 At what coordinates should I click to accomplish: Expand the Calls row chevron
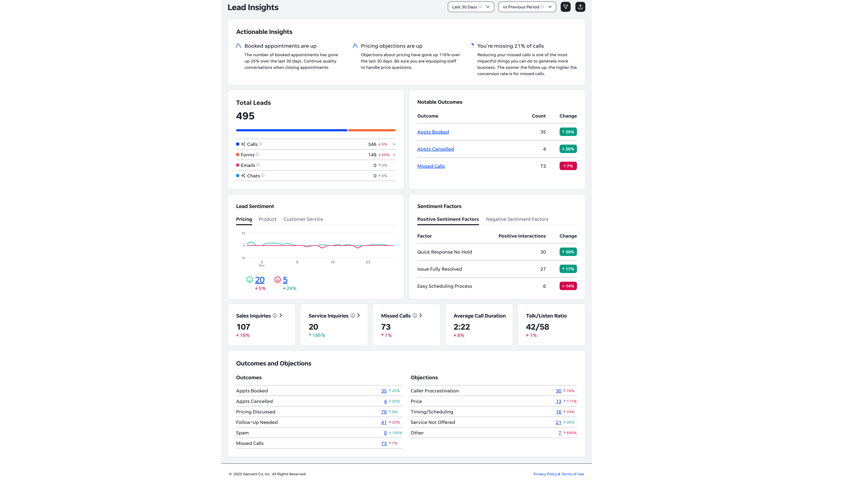pyautogui.click(x=394, y=144)
